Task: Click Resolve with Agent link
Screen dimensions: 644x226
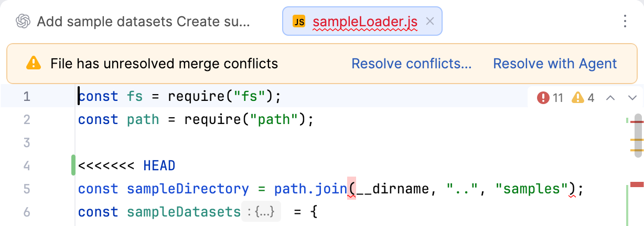Action: coord(555,64)
